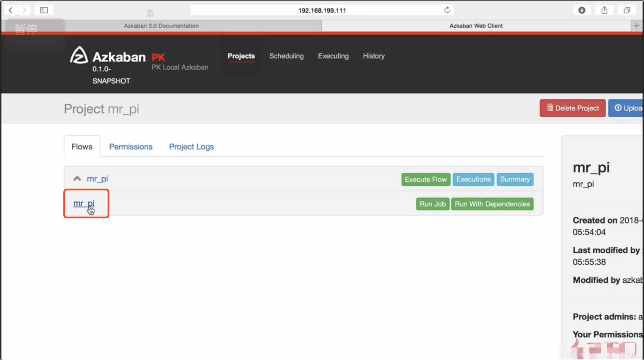Switch to the Permissions tab
This screenshot has height=360, width=644.
pos(131,147)
